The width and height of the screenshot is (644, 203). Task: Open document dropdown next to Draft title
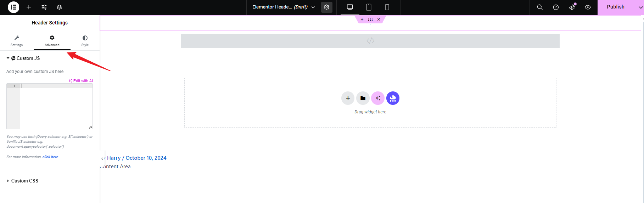click(x=313, y=7)
